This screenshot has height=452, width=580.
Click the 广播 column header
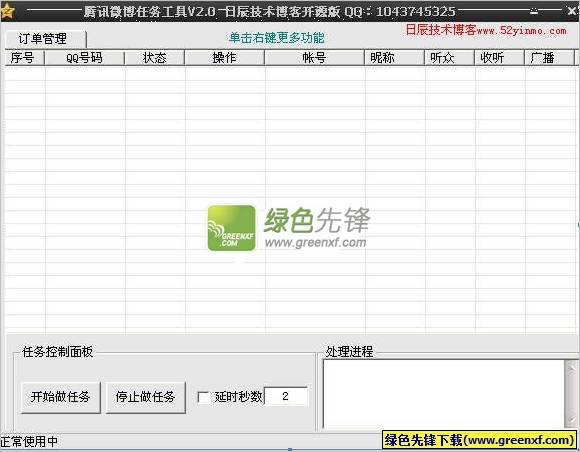tap(550, 58)
